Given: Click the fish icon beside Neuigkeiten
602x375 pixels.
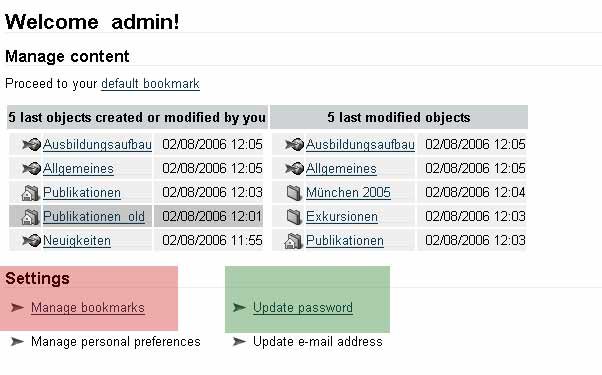Looking at the screenshot, I should coord(31,241).
